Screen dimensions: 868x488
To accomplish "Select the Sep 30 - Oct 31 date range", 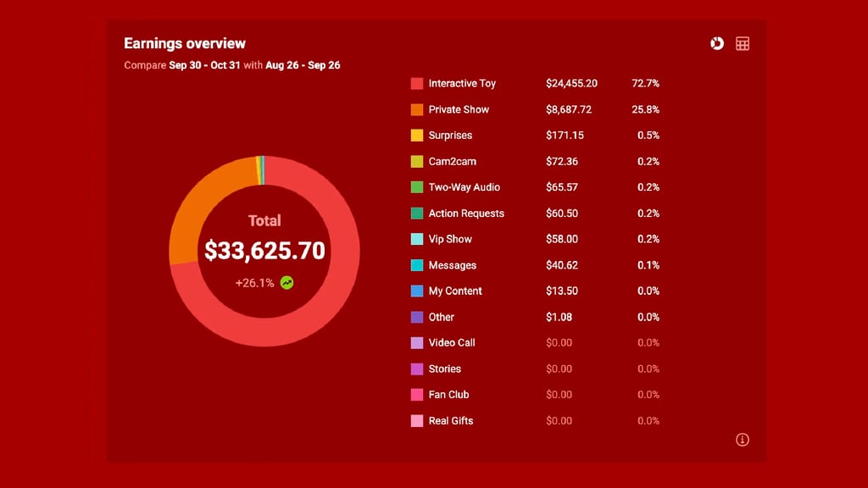I will point(204,65).
